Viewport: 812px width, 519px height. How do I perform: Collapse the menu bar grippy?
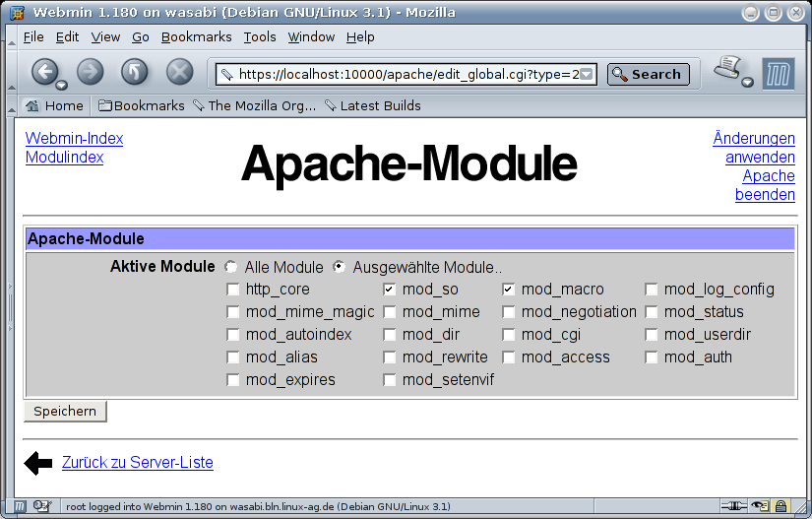coord(12,37)
